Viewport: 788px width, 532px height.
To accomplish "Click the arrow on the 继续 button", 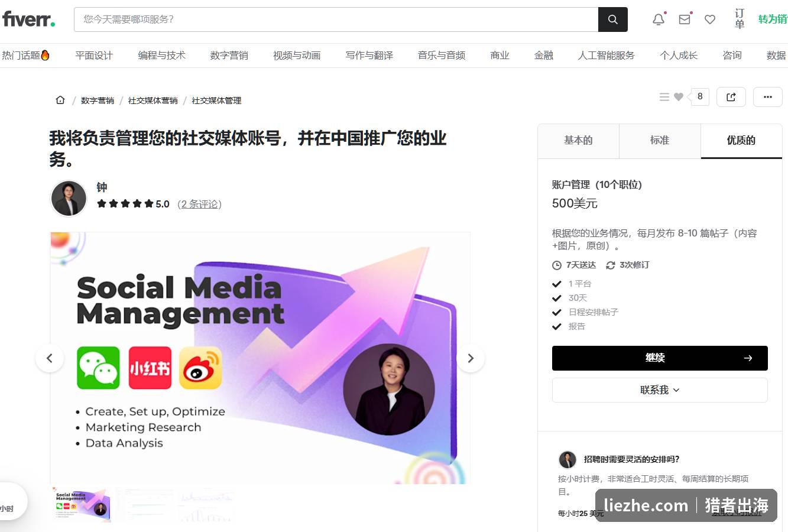I will [x=748, y=358].
